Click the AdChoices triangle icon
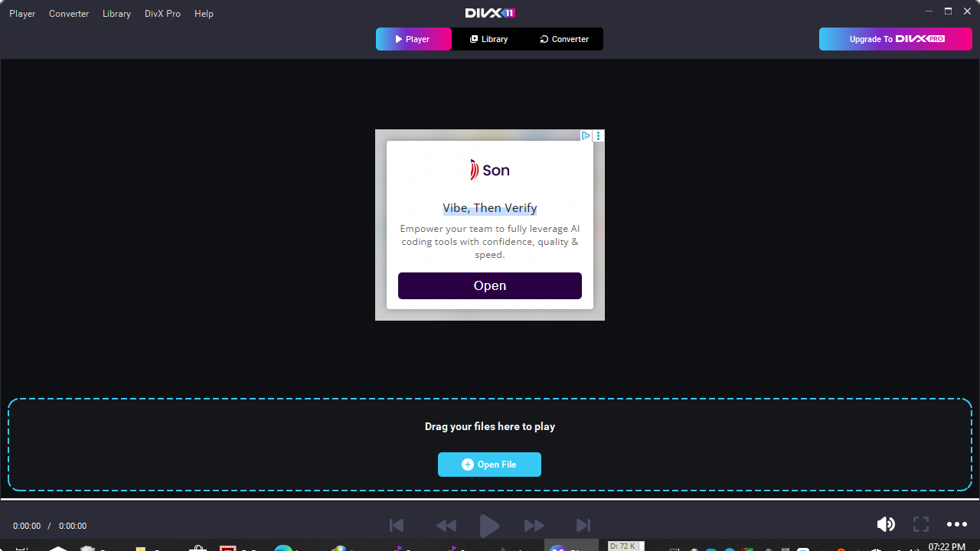980x551 pixels. (586, 135)
